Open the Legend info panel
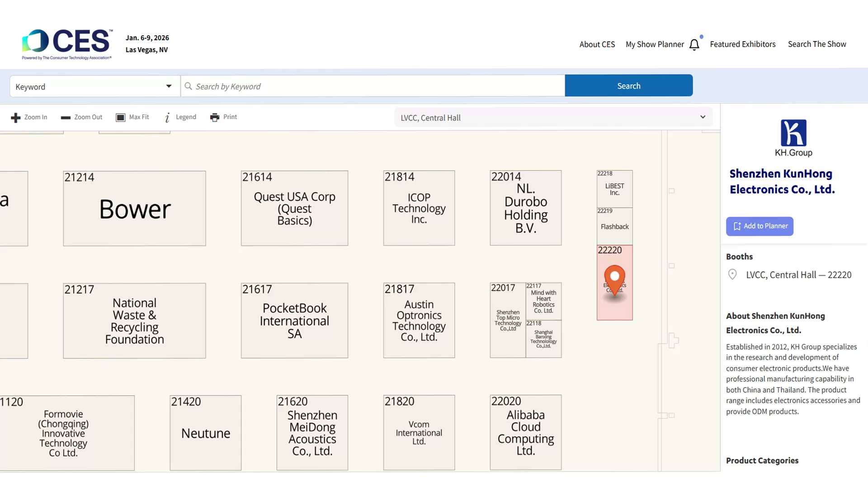The width and height of the screenshot is (868, 488). [x=180, y=117]
